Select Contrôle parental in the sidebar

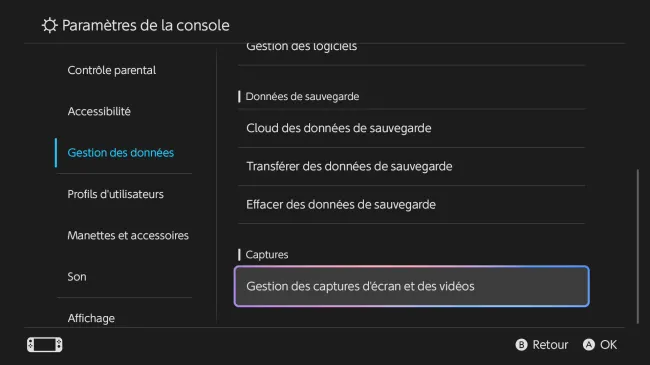coord(112,70)
